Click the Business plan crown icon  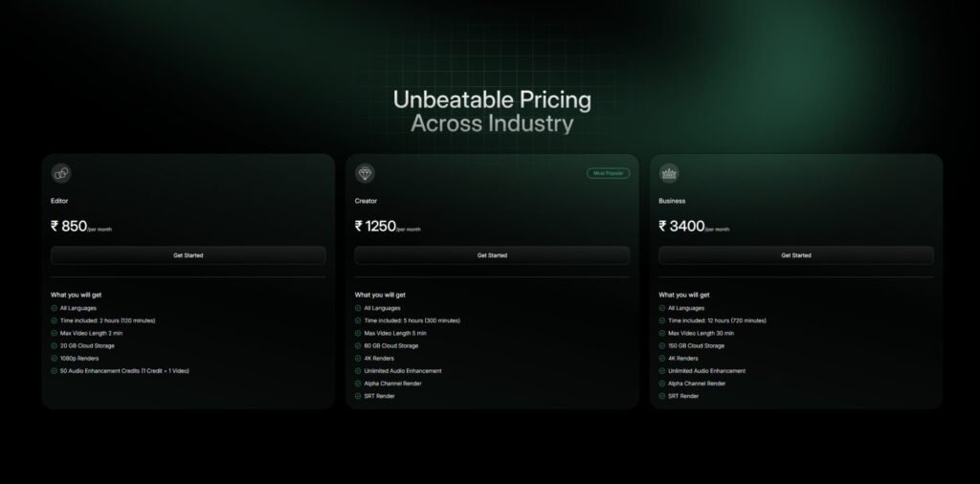click(x=669, y=174)
